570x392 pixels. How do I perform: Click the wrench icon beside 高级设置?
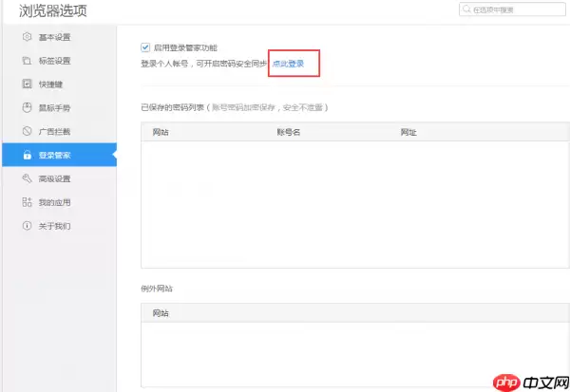(x=27, y=178)
